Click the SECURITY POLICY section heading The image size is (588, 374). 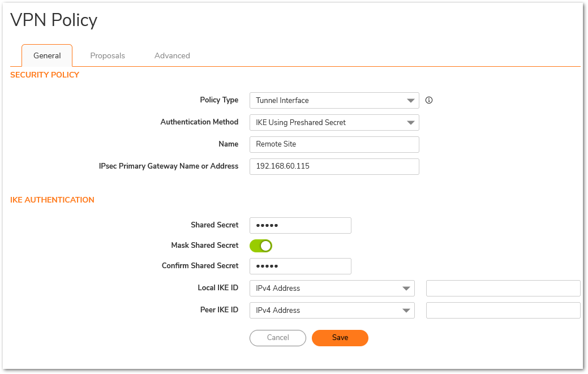[45, 75]
